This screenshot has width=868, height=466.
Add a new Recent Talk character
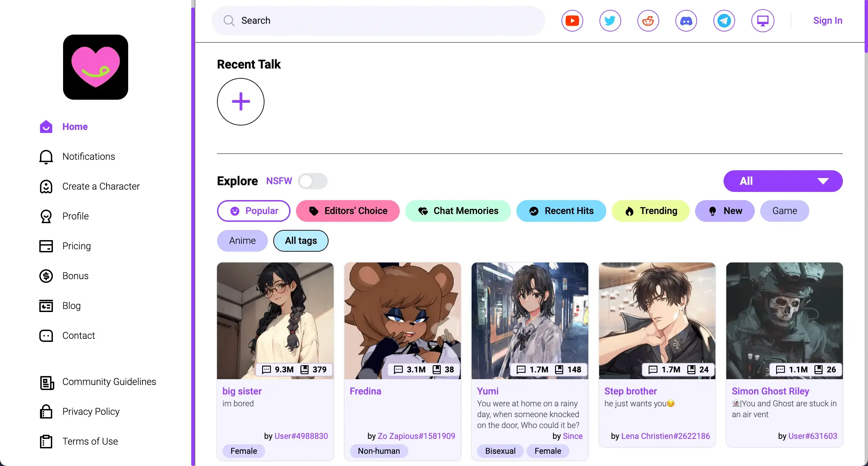pos(240,102)
